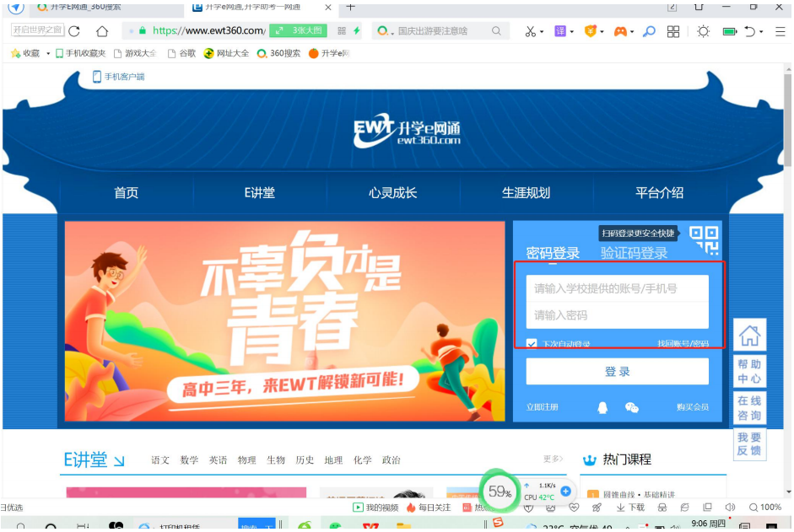Open the search engine selector dropdown

(x=385, y=31)
